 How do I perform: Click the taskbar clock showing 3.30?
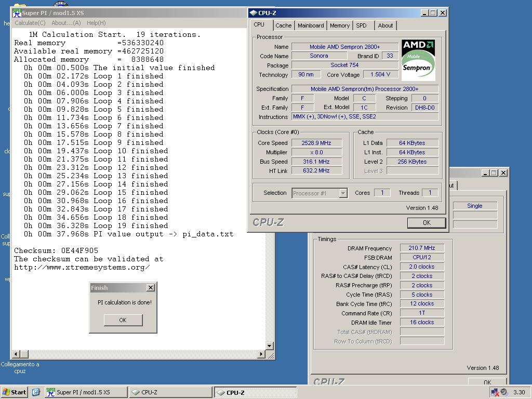[x=519, y=392]
